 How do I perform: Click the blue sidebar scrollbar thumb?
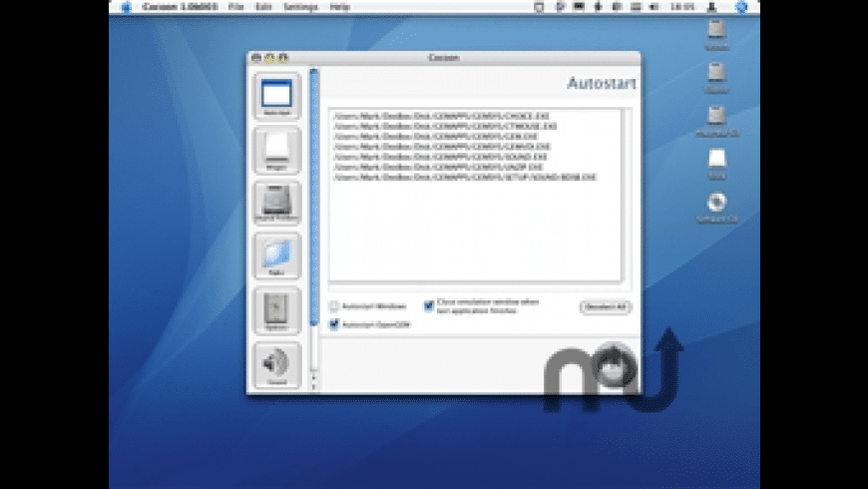coord(314,198)
